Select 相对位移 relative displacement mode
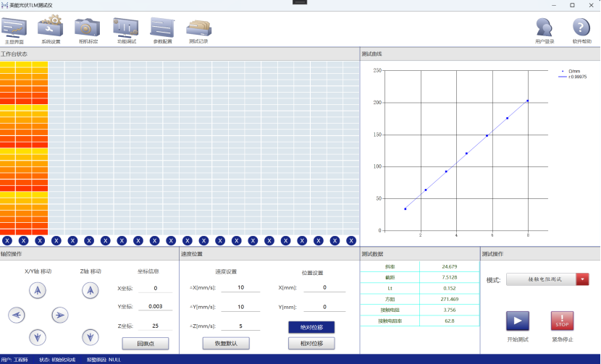The width and height of the screenshot is (601, 364). point(311,343)
